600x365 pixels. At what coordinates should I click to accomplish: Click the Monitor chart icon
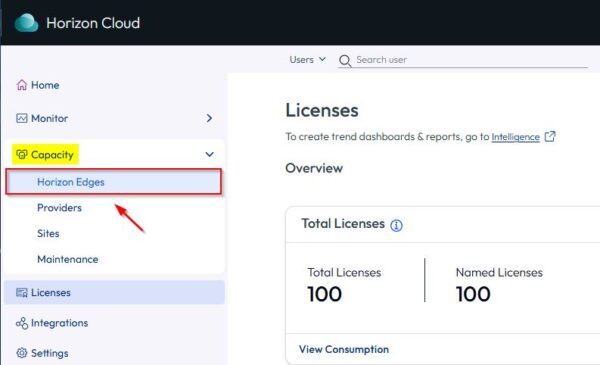pyautogui.click(x=22, y=118)
